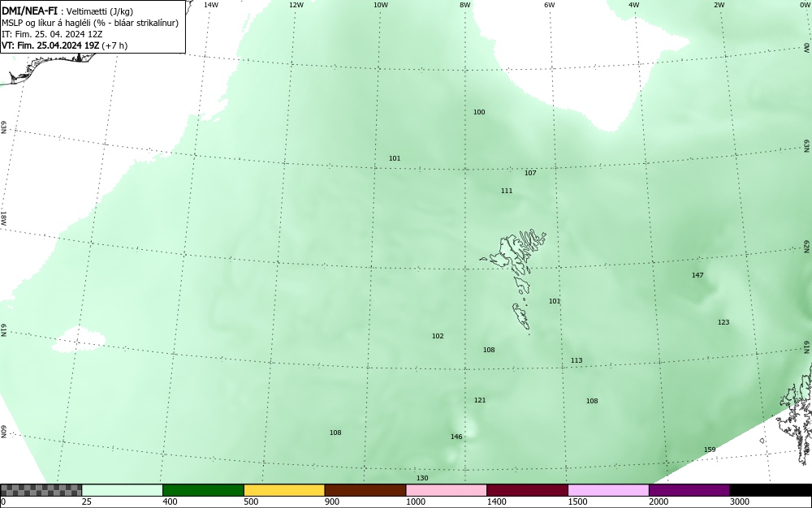Click the CAPE value 123
Viewport: 812px width, 508px height.
[x=723, y=322]
